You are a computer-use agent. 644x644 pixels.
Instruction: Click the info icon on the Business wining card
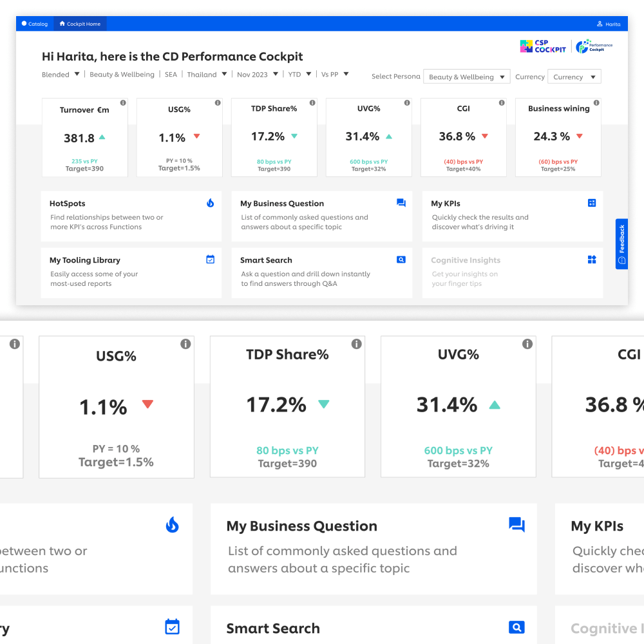(596, 103)
